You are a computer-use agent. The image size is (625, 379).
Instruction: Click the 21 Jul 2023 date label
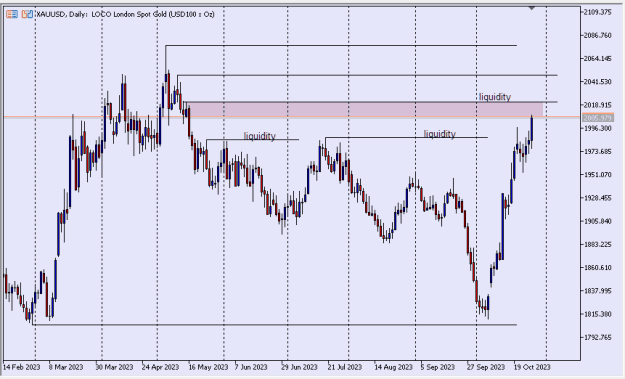[345, 367]
